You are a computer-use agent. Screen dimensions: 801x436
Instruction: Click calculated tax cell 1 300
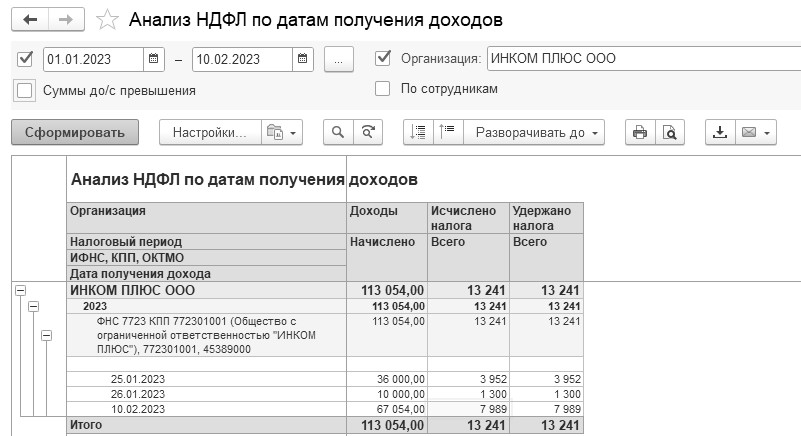[468, 394]
